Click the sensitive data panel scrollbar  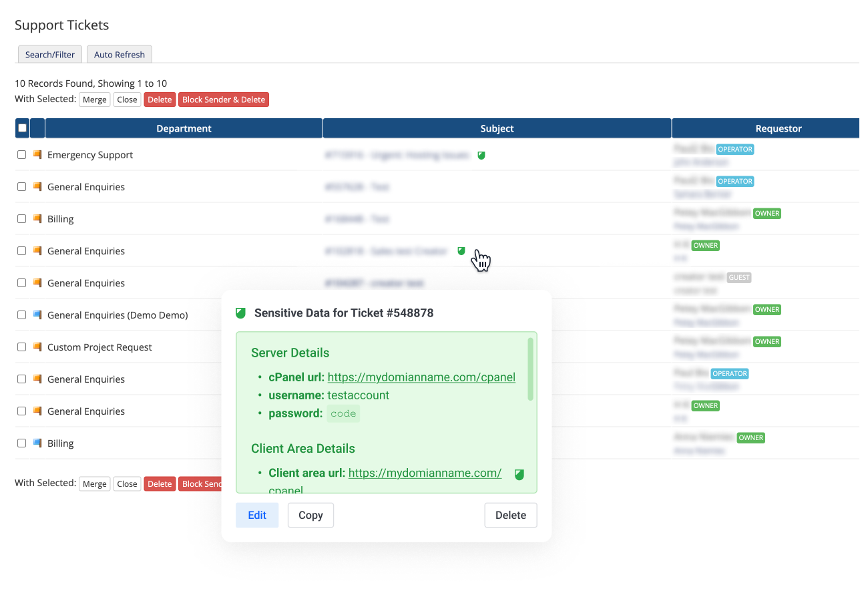click(531, 369)
